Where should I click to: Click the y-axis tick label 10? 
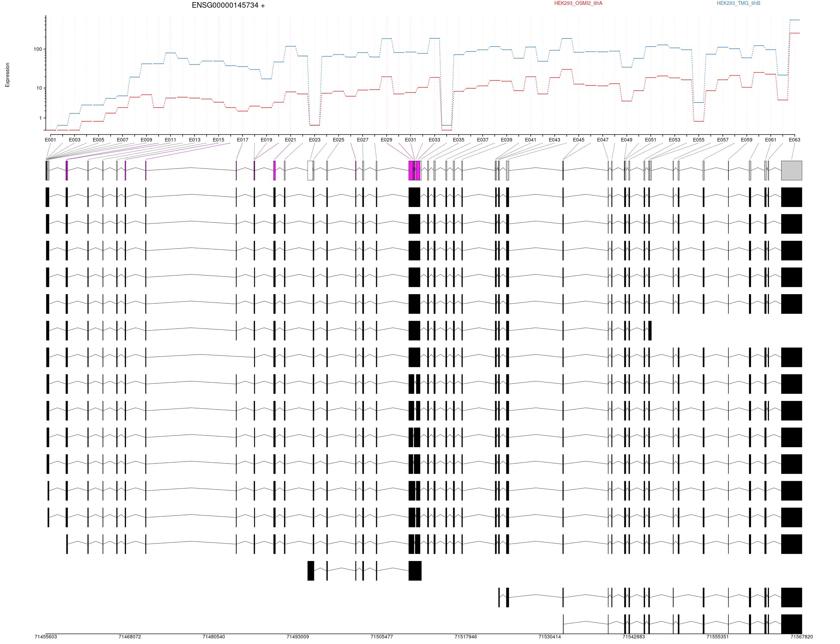click(x=39, y=88)
